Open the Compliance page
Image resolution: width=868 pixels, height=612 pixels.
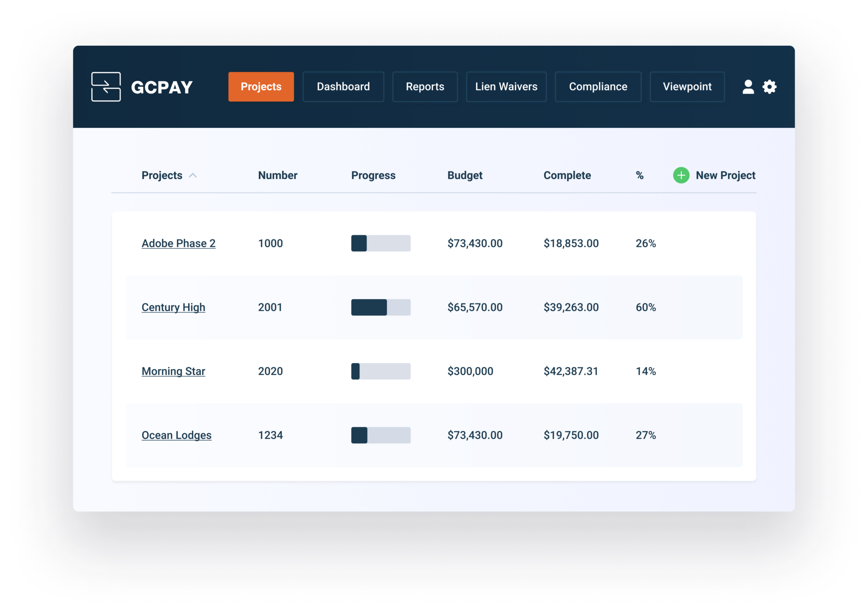click(598, 87)
